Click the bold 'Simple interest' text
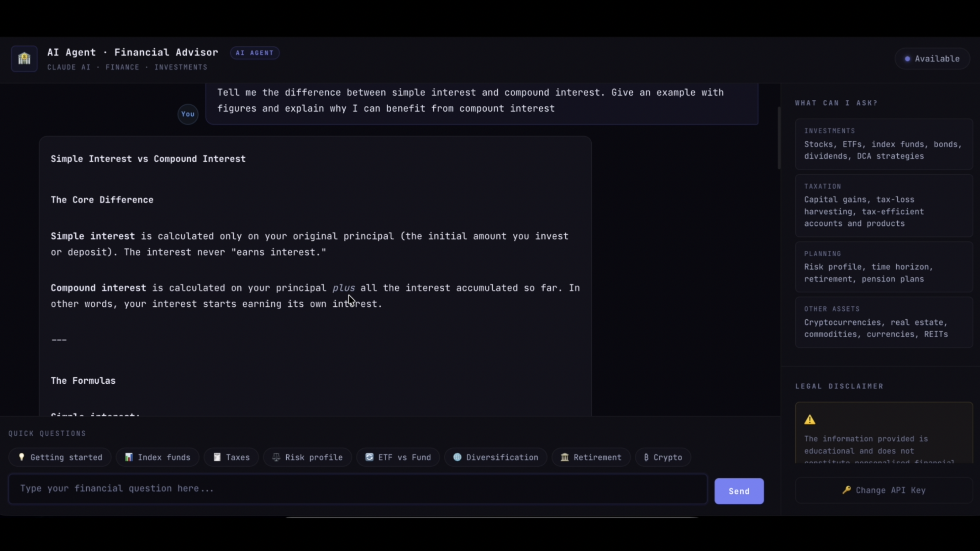Screen dimensions: 980x551 (93, 236)
